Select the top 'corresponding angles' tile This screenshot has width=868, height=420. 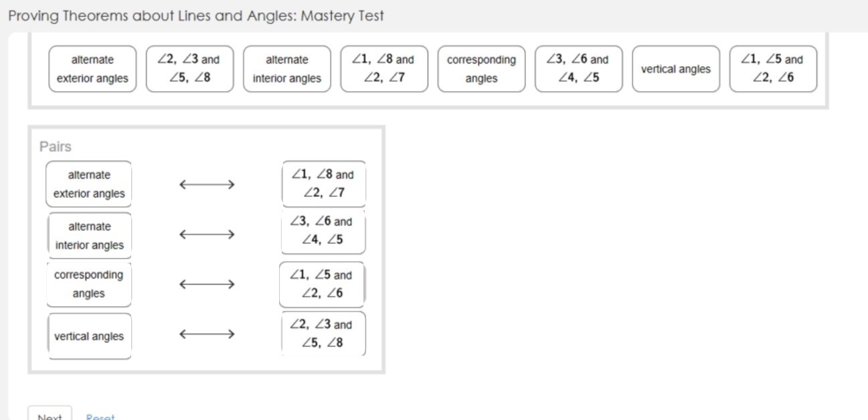[x=481, y=69]
